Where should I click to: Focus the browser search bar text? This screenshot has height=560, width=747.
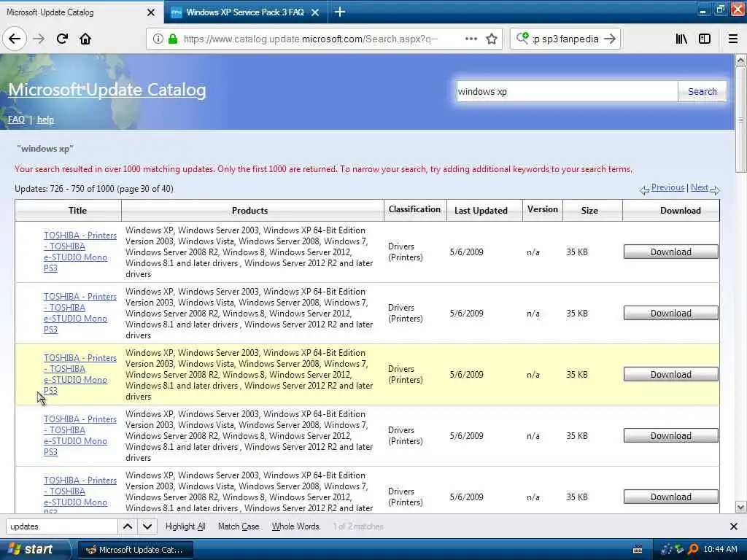(565, 39)
